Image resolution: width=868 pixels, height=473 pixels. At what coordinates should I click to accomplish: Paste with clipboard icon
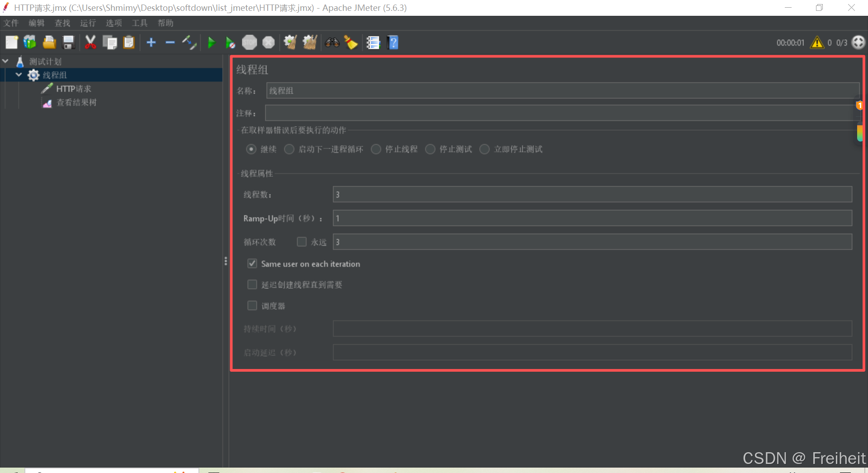pyautogui.click(x=129, y=43)
